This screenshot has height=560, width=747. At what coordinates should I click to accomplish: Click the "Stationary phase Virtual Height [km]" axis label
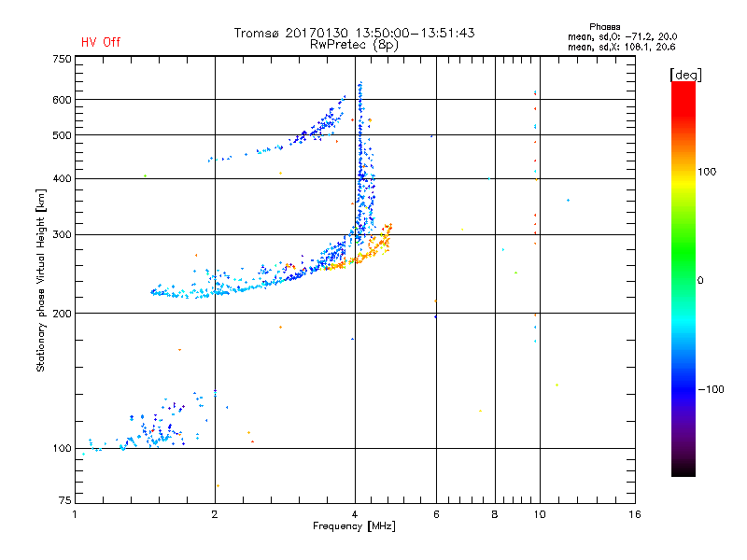click(41, 281)
